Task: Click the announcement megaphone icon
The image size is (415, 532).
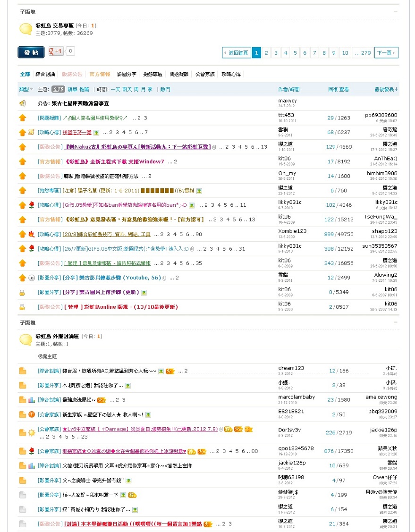Action: tap(22, 103)
